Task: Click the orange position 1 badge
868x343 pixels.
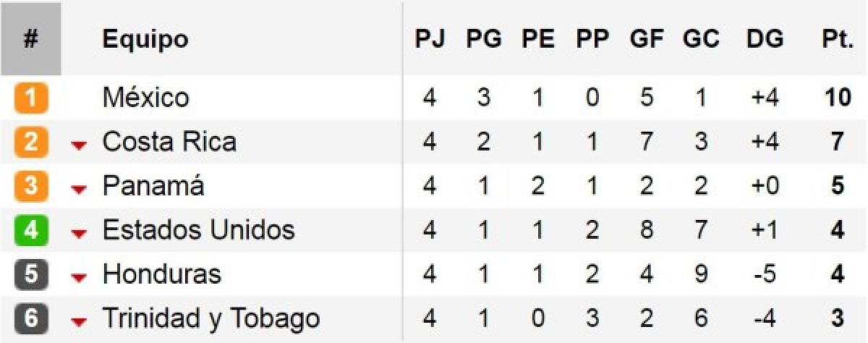Action: pyautogui.click(x=31, y=98)
